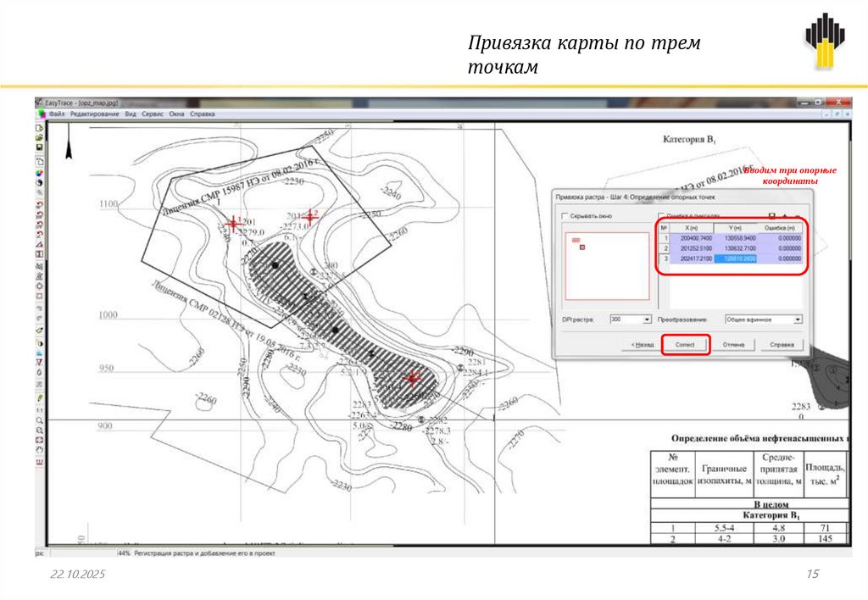
Task: Select the color palette wheel icon
Action: click(40, 173)
